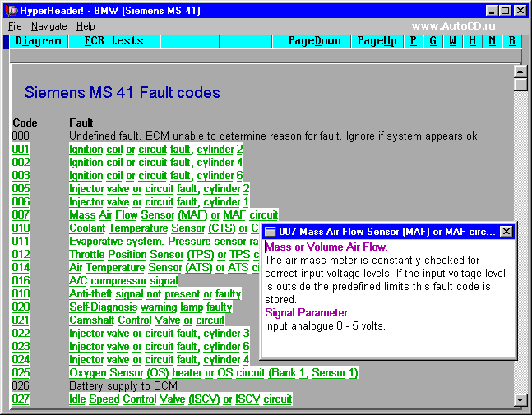Open 'Ignition coil or circuit fault, cylinder 6'

click(156, 176)
